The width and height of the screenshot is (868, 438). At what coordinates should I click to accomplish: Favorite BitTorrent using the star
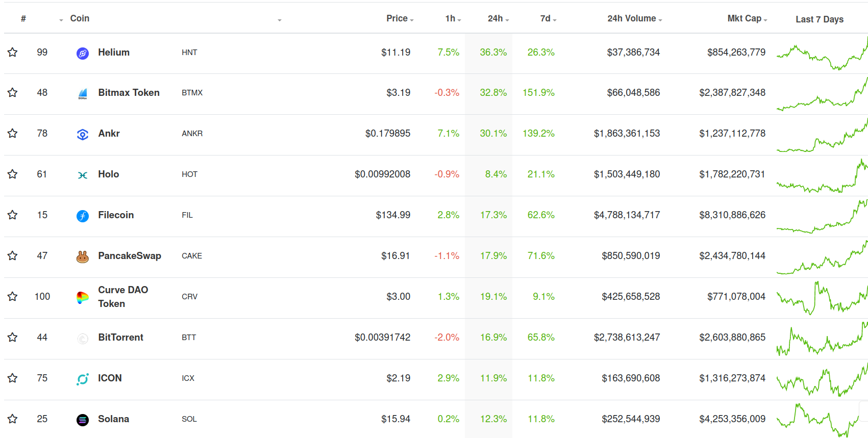13,337
